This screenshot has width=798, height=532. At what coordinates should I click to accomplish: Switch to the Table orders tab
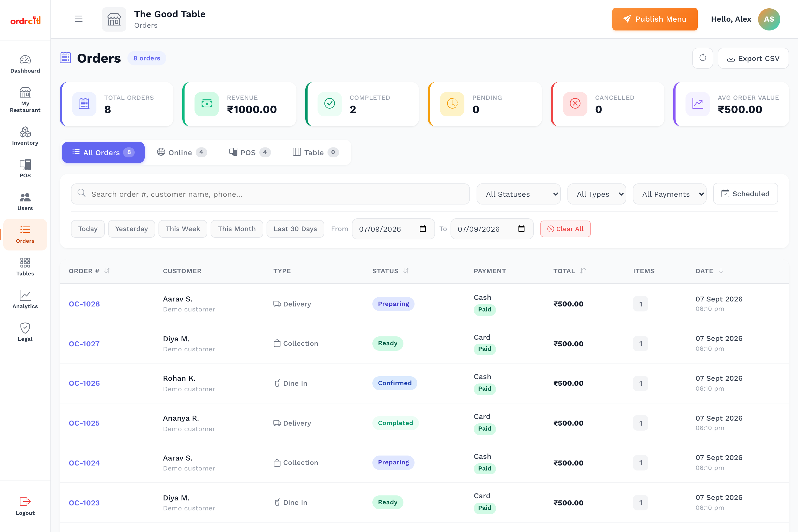[x=316, y=152]
